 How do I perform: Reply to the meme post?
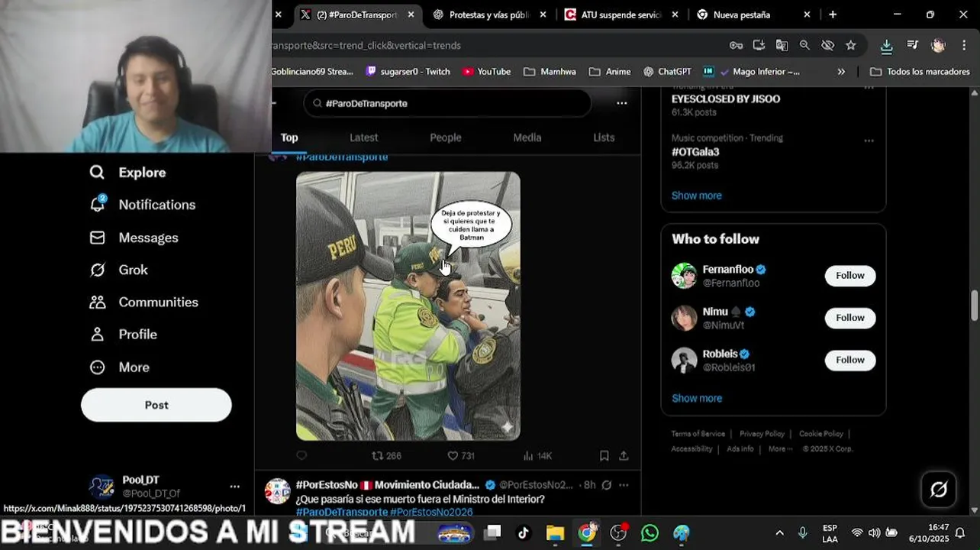pyautogui.click(x=301, y=455)
